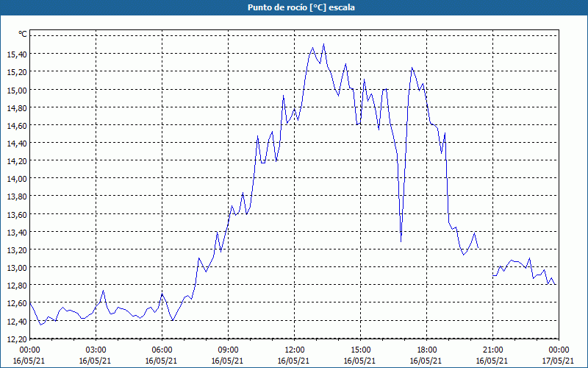Viewport: 588px width, 368px height.
Task: Click the 14,20 y-axis label
Action: point(17,161)
